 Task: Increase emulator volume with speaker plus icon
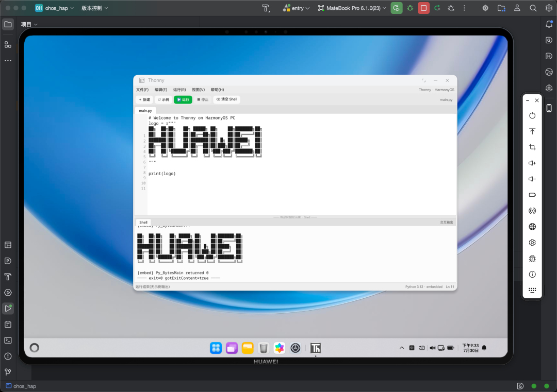coord(532,163)
